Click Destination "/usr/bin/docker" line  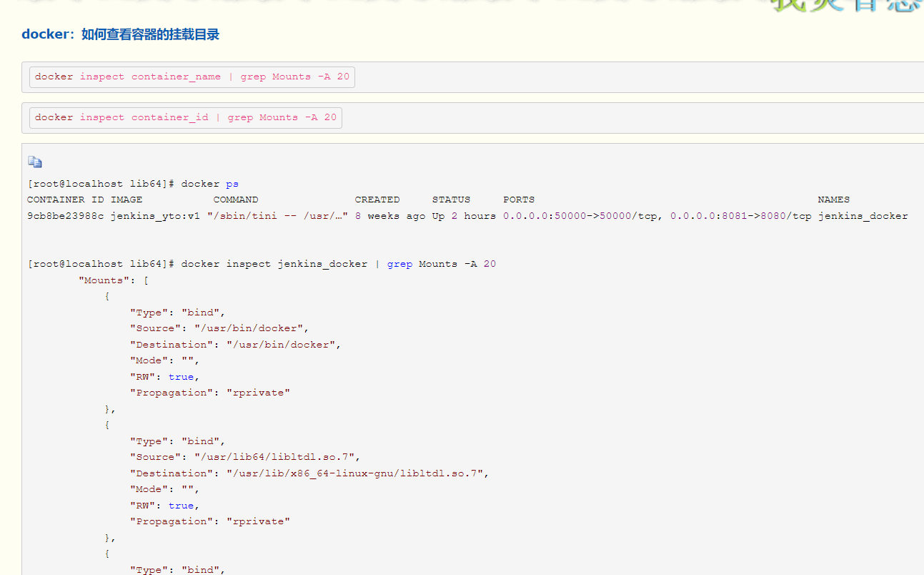235,345
